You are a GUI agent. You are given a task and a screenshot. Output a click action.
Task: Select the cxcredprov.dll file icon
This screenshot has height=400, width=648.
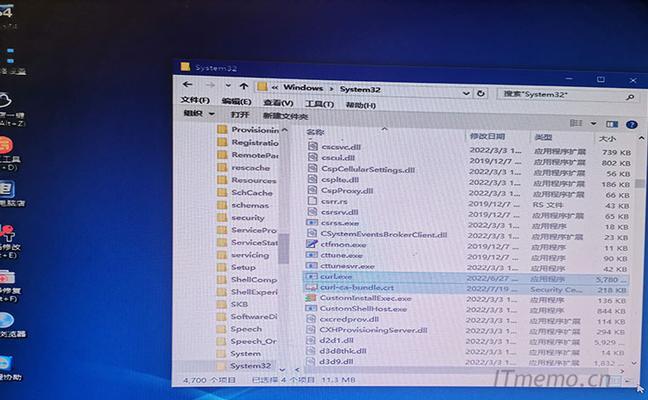tap(311, 319)
